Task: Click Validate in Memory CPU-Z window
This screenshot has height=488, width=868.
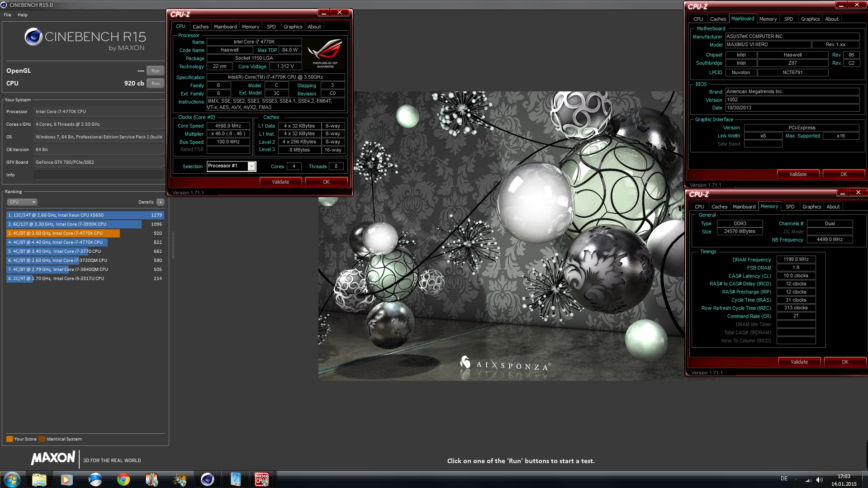Action: pos(799,362)
